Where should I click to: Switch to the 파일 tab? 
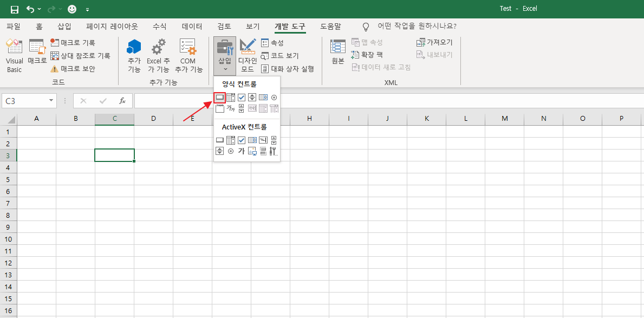[x=14, y=27]
